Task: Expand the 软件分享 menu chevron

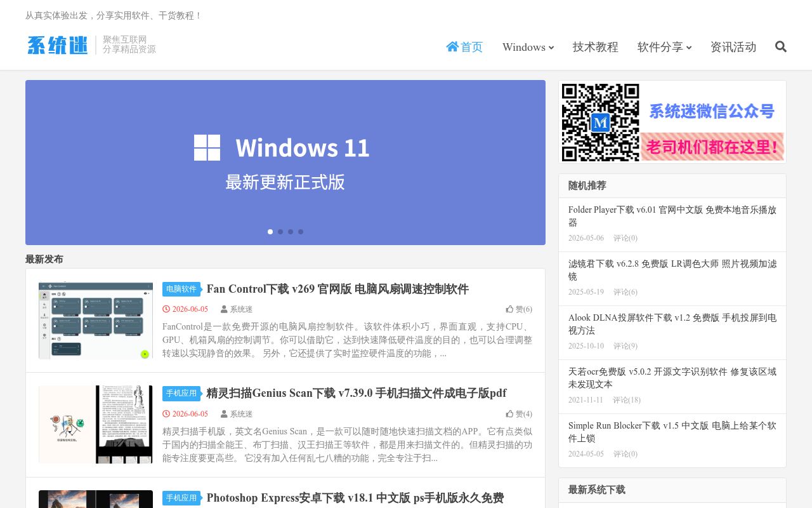Action: click(x=689, y=48)
